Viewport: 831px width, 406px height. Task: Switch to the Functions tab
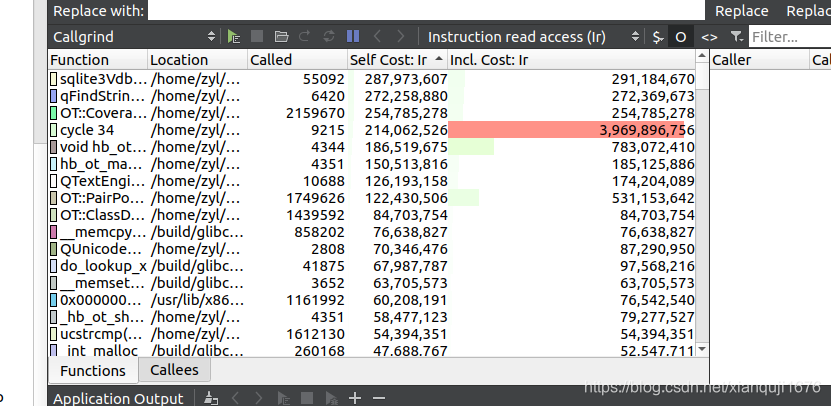pyautogui.click(x=93, y=370)
